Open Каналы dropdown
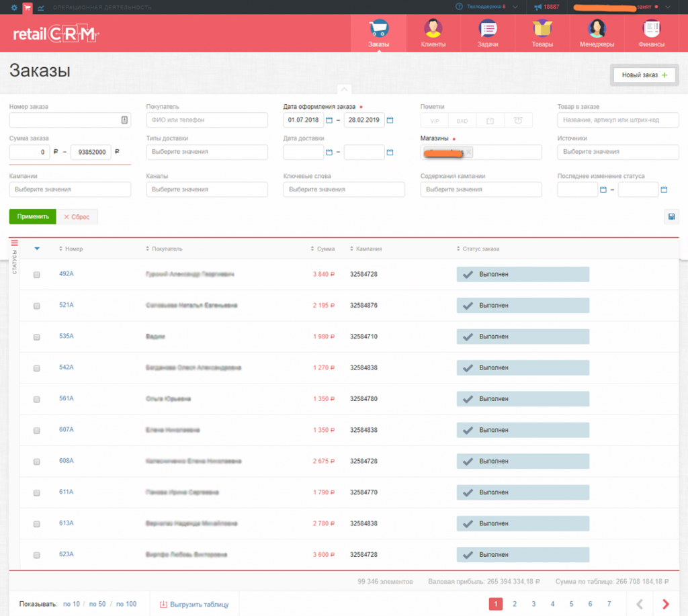This screenshot has width=688, height=616. click(x=207, y=189)
